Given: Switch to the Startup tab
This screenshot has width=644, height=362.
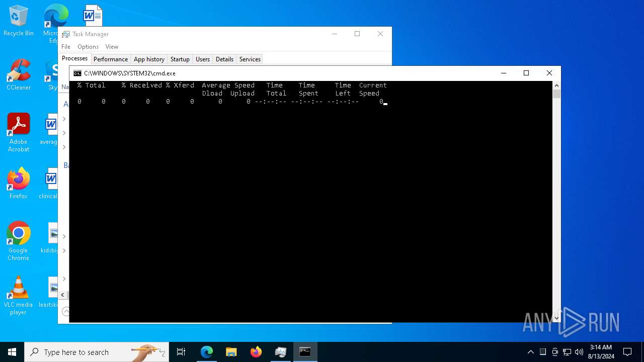Looking at the screenshot, I should tap(180, 59).
